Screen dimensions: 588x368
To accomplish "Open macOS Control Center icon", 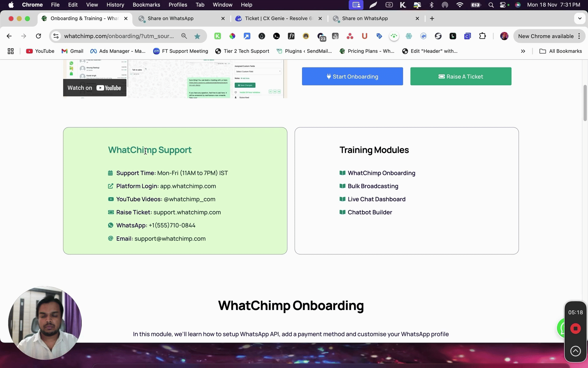I will tap(503, 5).
